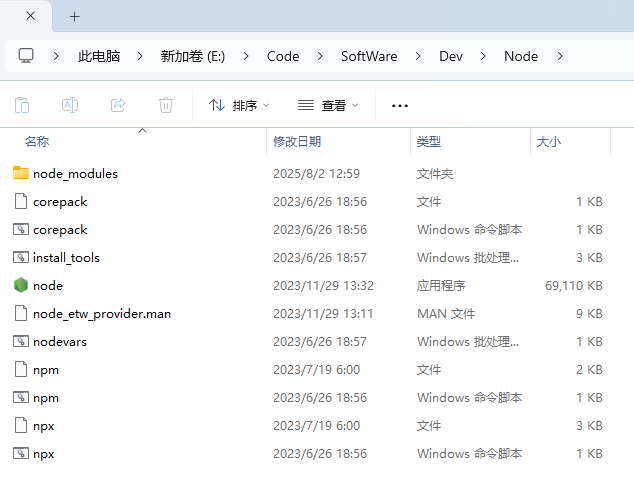Click the Paste toolbar icon
Image resolution: width=634 pixels, height=488 pixels.
[22, 106]
